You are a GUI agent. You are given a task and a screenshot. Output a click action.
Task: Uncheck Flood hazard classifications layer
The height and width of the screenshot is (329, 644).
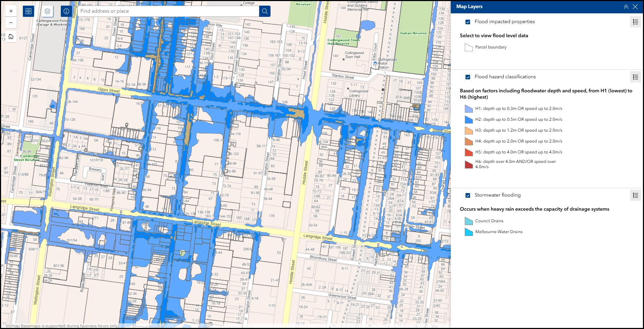click(468, 77)
